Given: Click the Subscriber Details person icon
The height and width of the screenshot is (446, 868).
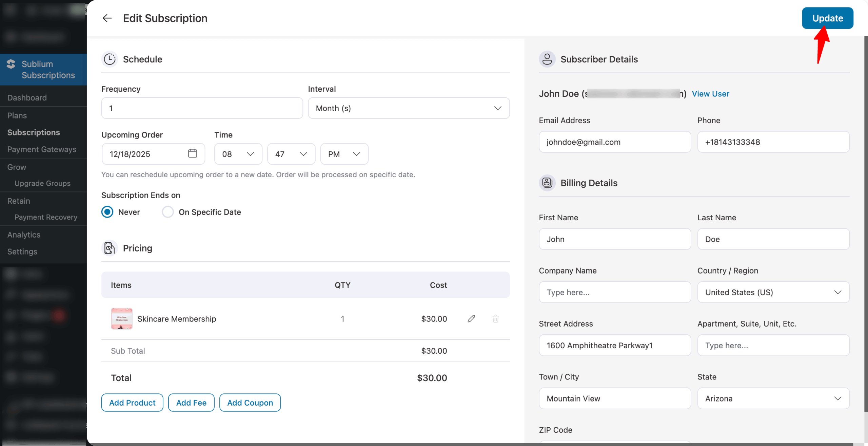Looking at the screenshot, I should click(547, 59).
